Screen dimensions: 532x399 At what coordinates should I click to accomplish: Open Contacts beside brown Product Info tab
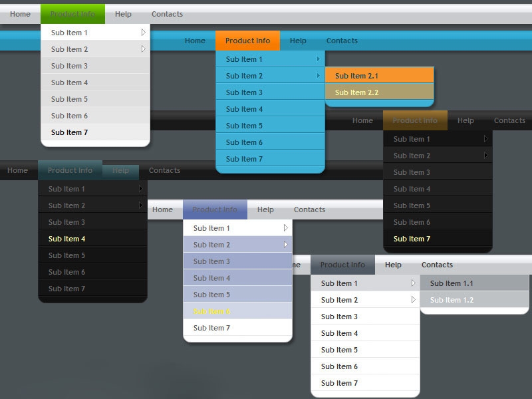click(x=509, y=120)
